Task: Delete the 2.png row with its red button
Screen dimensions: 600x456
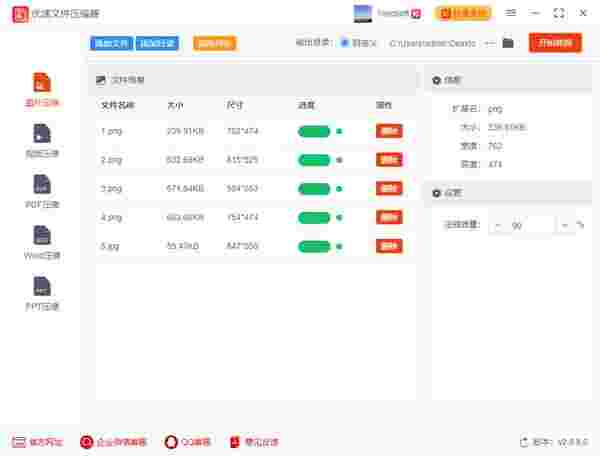Action: coord(389,160)
